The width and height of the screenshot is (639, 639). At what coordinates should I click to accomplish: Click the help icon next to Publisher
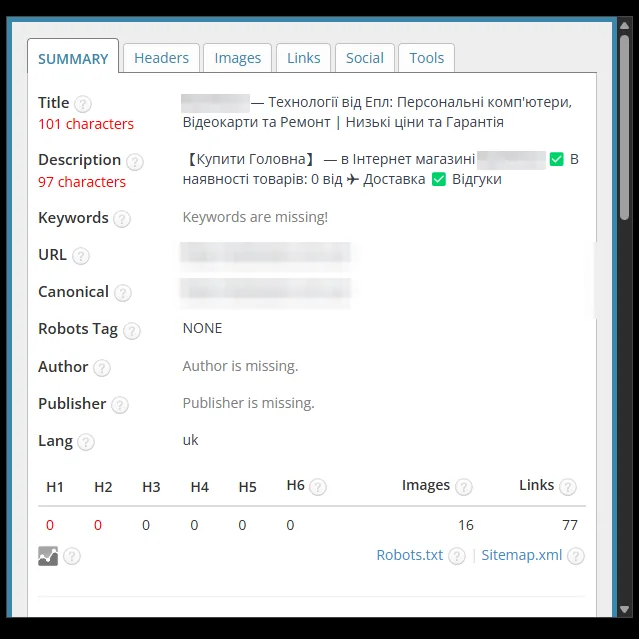120,405
